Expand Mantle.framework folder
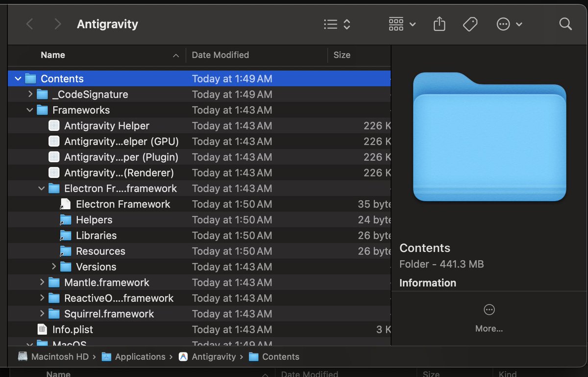The height and width of the screenshot is (377, 588). point(42,282)
